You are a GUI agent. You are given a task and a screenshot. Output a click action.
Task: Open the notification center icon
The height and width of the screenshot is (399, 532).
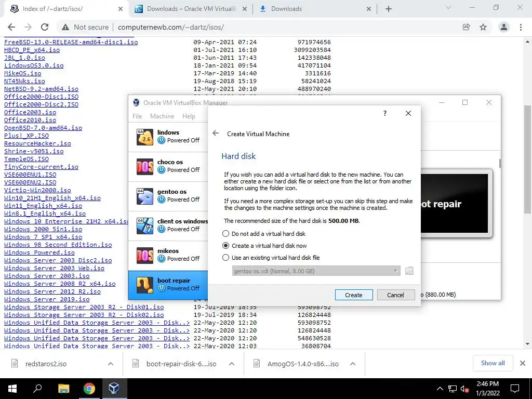tap(515, 389)
